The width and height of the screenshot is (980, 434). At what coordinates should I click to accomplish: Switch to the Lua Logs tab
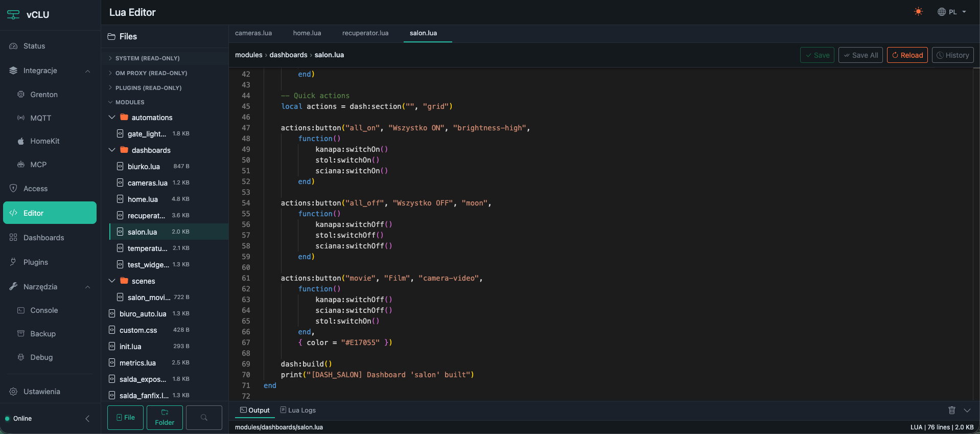tap(298, 410)
